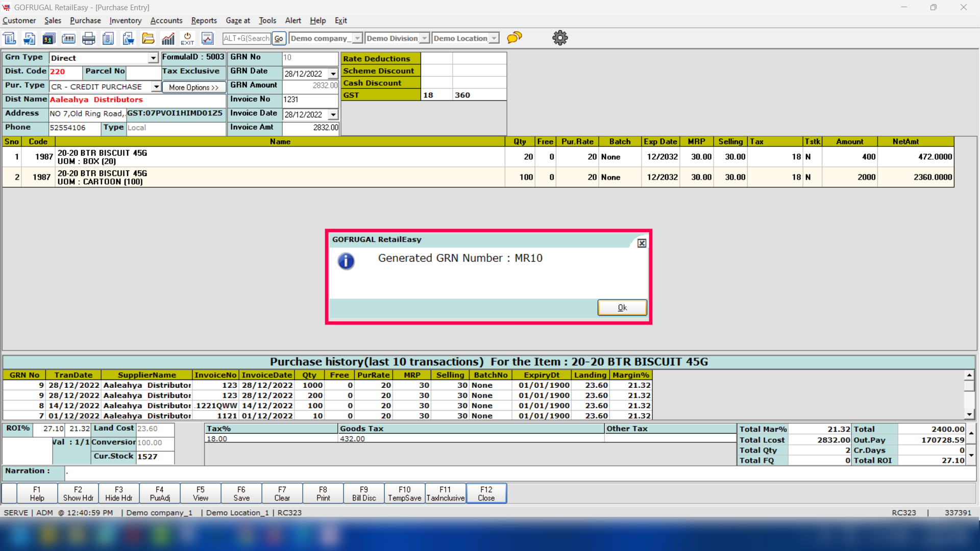Click the EXIT power icon
Viewport: 980px width, 551px height.
(x=187, y=38)
